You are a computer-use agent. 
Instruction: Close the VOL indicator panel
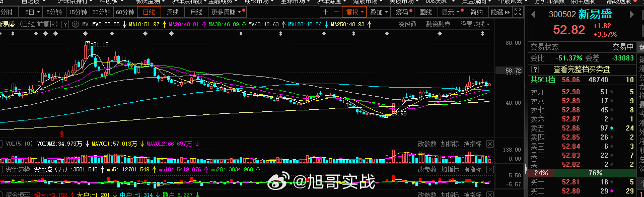490,144
